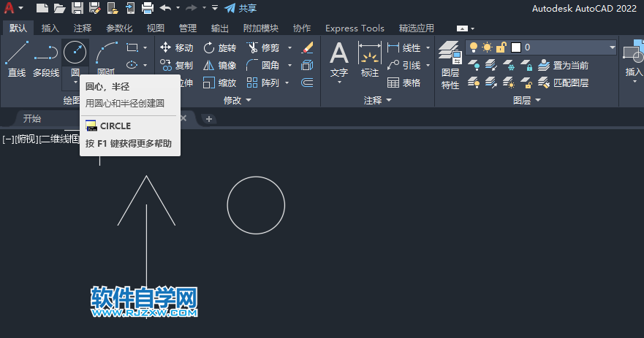This screenshot has width=644, height=338.
Task: Select the Line (直线) tool
Action: point(17,59)
